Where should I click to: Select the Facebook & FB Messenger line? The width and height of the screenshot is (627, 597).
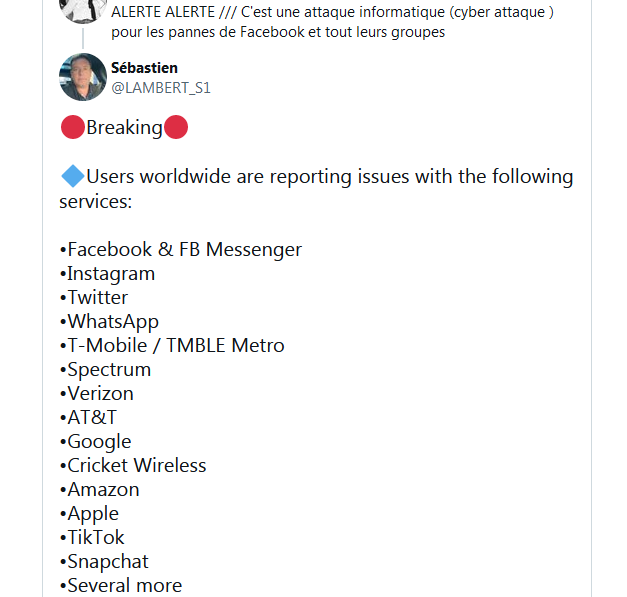(x=181, y=250)
